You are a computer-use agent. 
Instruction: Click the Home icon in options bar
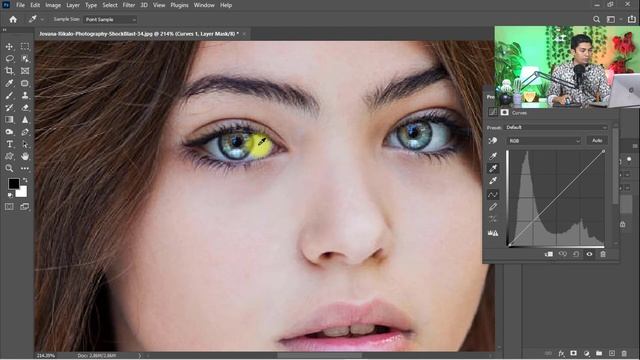[x=13, y=19]
